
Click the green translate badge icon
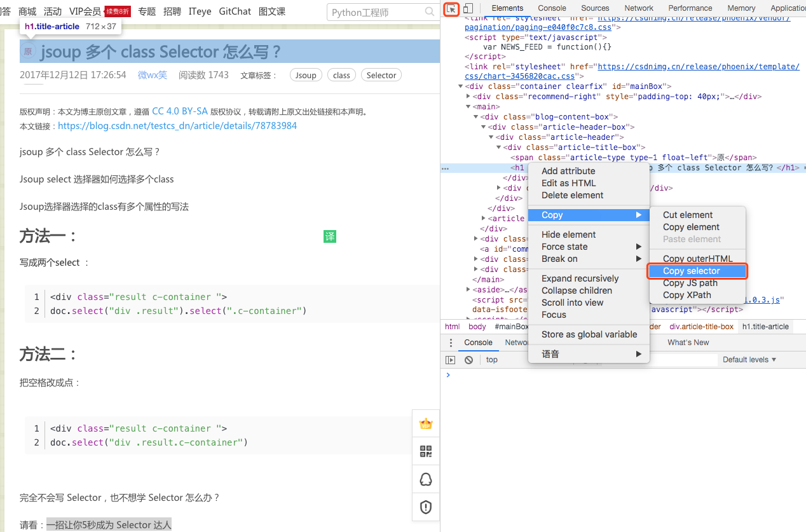point(330,236)
